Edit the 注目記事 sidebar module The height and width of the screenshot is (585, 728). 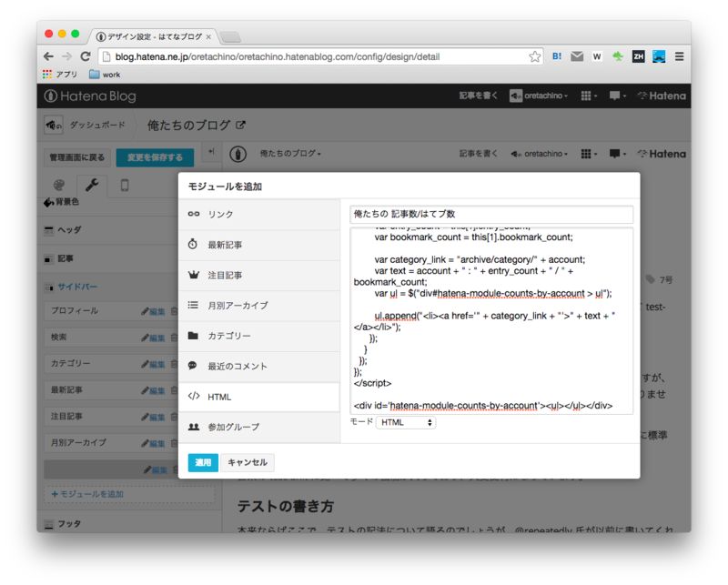coord(153,418)
